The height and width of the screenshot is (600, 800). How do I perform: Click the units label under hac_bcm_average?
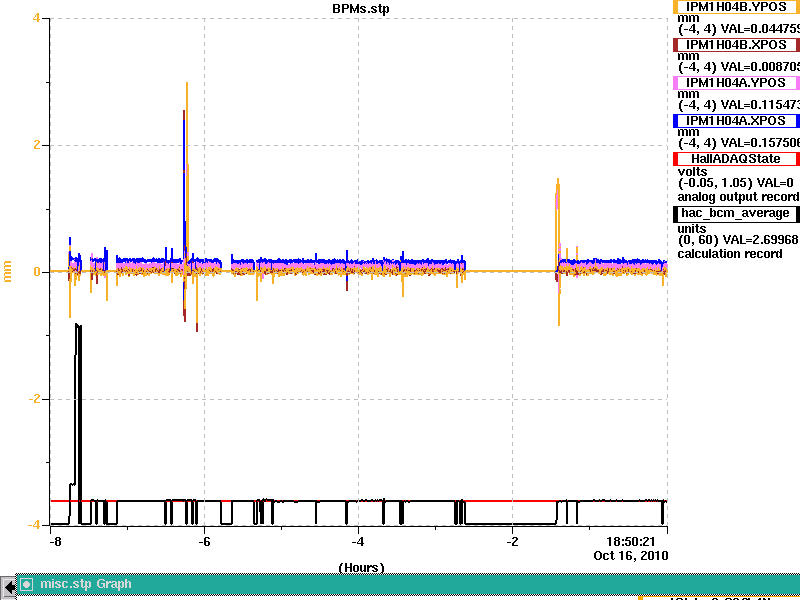click(x=692, y=229)
